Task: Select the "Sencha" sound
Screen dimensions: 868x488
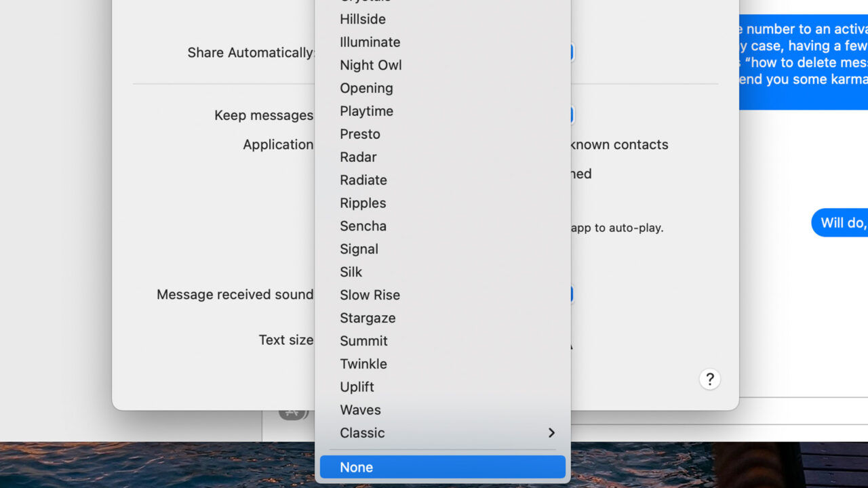Action: (x=363, y=226)
